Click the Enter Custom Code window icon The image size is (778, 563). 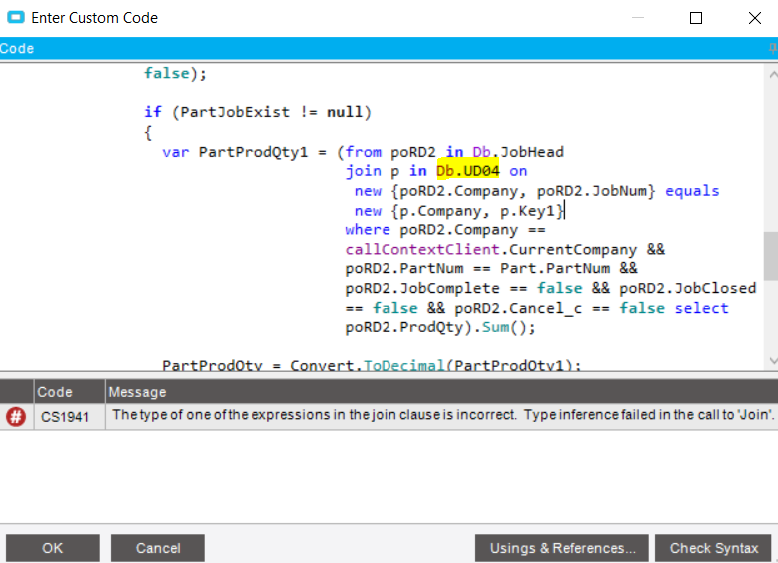(16, 17)
